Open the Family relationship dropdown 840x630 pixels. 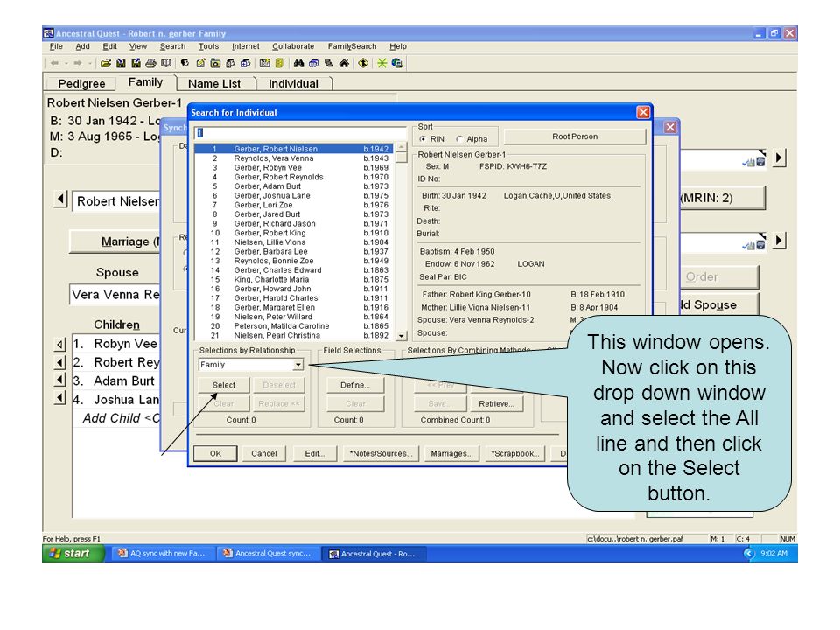coord(297,365)
